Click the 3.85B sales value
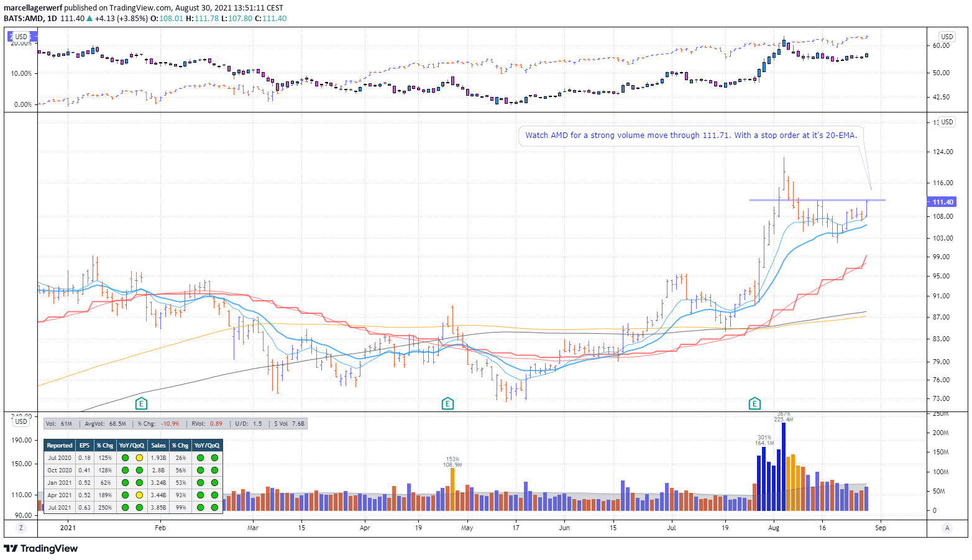The height and width of the screenshot is (560, 972). tap(158, 508)
